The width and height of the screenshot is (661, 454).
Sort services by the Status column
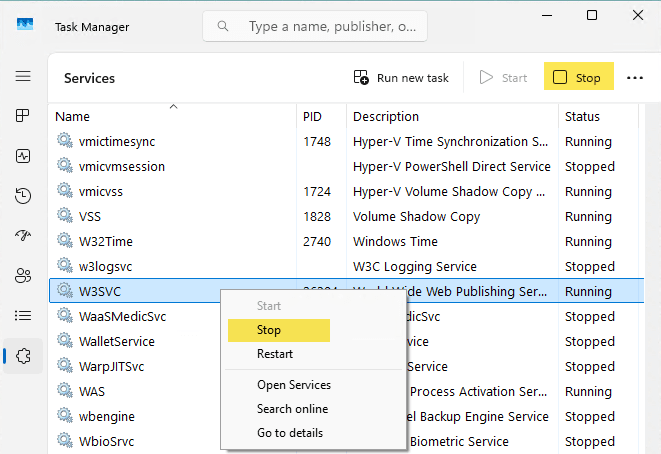pos(599,116)
